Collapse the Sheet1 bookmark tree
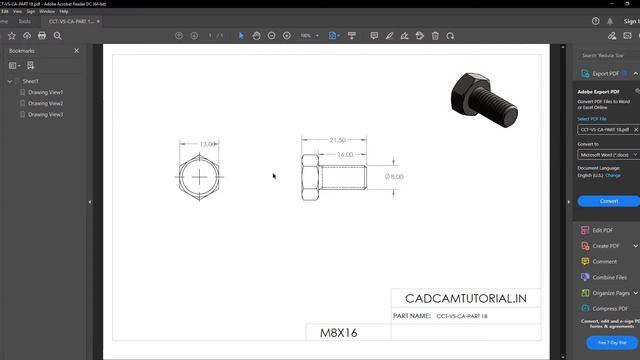The width and height of the screenshot is (640, 360). click(x=10, y=81)
